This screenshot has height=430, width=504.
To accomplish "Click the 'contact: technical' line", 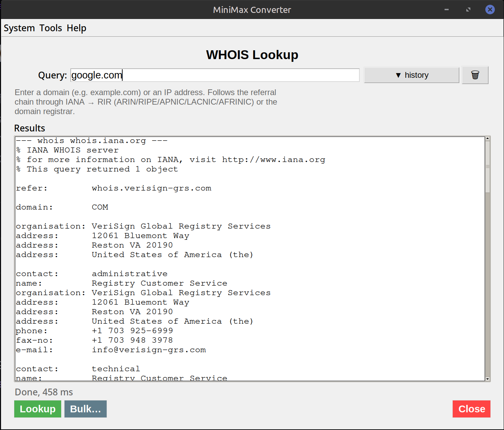I will tap(78, 369).
